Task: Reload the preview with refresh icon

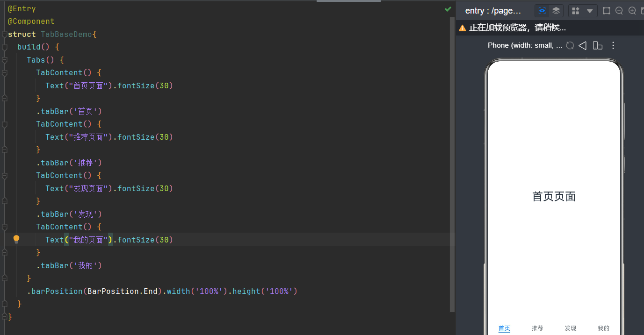Action: [x=570, y=45]
